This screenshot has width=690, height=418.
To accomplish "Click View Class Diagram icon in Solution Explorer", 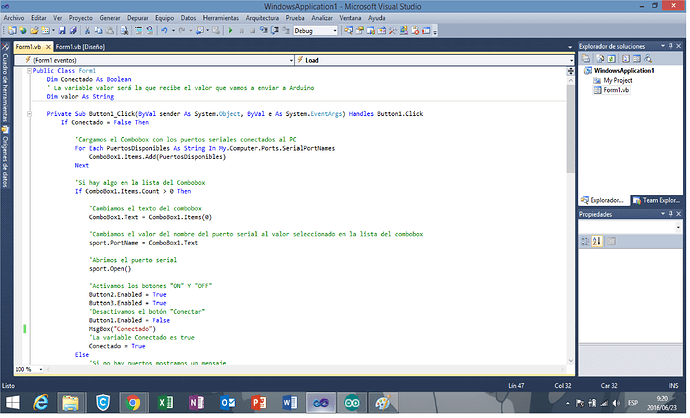I will pos(648,59).
